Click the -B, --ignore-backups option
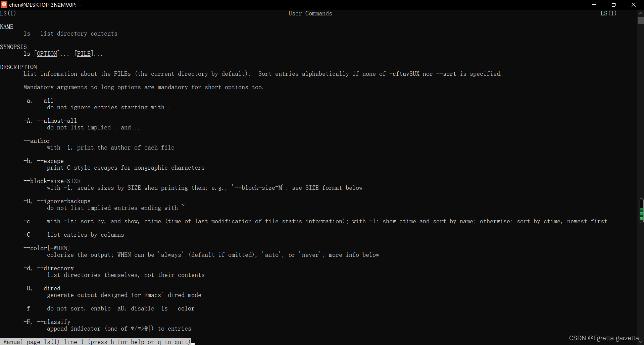 coord(57,201)
